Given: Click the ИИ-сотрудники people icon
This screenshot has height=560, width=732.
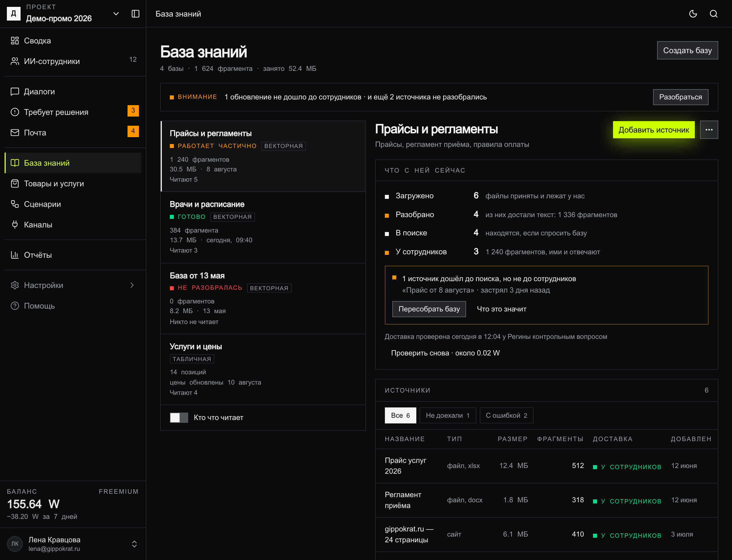Looking at the screenshot, I should [15, 61].
